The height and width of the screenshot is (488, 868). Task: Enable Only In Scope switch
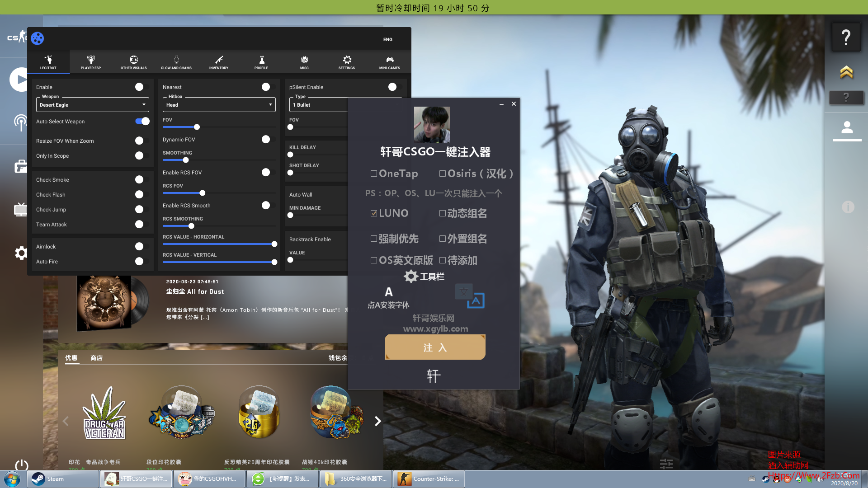[142, 156]
